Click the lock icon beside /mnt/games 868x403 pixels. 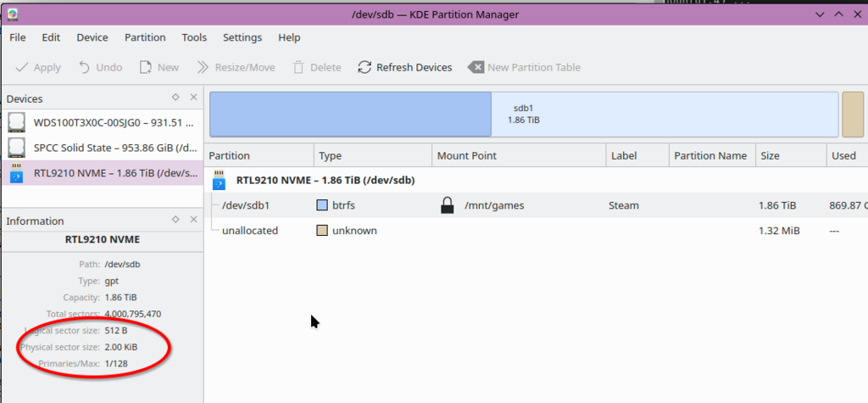point(447,205)
